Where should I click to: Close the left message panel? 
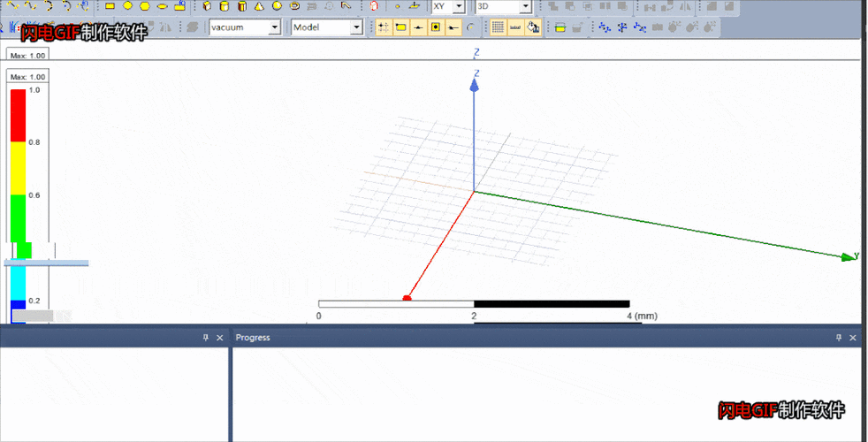220,338
